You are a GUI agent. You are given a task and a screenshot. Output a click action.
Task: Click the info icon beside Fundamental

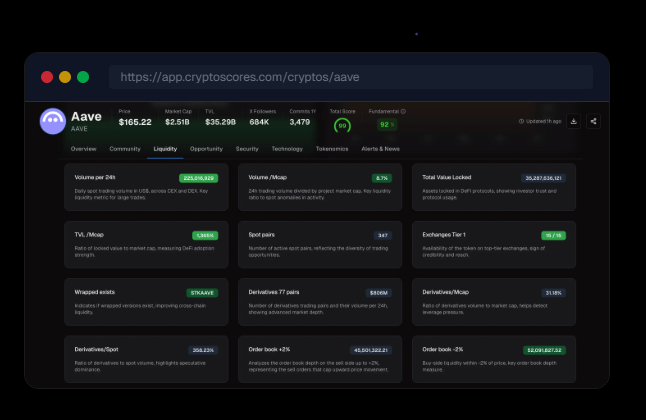pos(403,111)
